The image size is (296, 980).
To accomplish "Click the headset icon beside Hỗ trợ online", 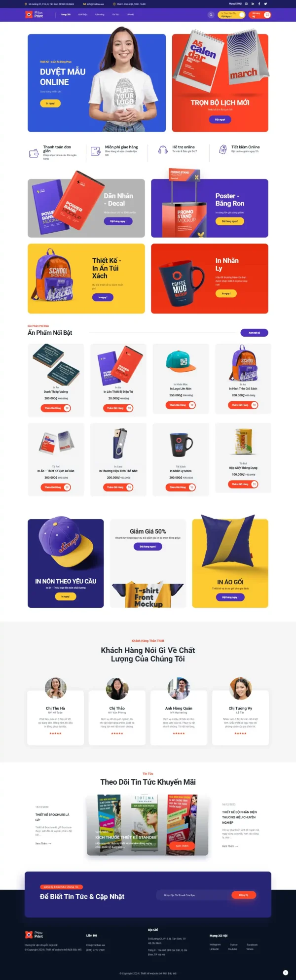I will point(162,150).
